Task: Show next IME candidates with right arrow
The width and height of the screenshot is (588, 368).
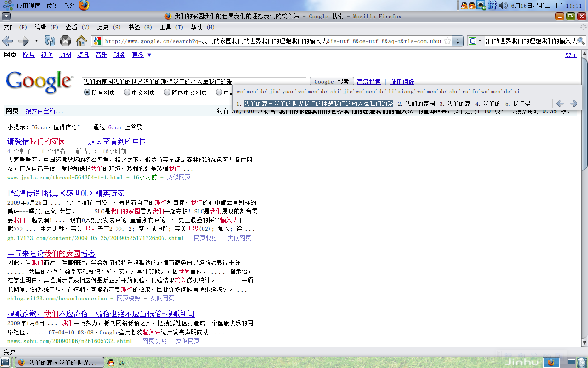Action: pyautogui.click(x=574, y=103)
